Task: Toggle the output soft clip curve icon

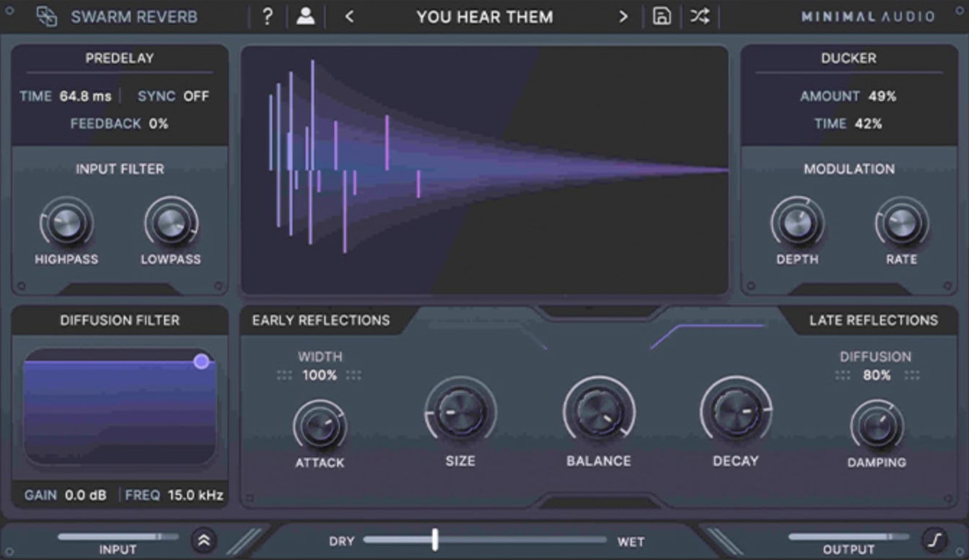Action: click(x=934, y=540)
